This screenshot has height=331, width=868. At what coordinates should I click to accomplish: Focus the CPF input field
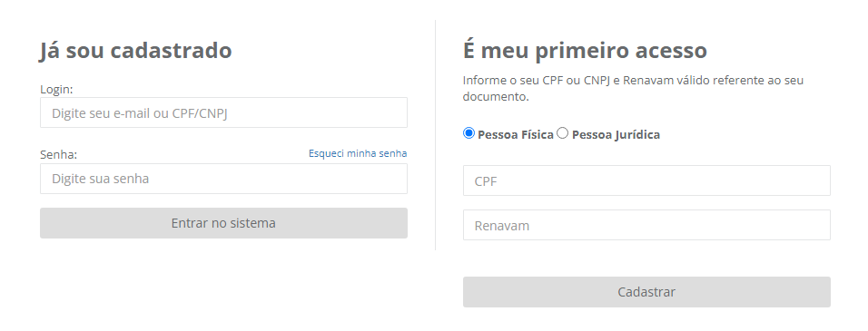coord(646,180)
